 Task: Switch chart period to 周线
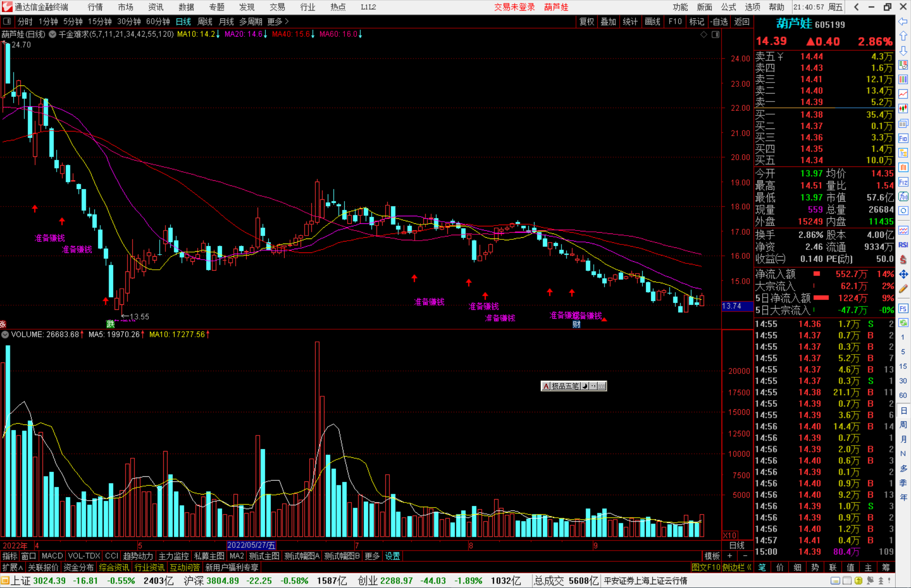click(x=205, y=21)
